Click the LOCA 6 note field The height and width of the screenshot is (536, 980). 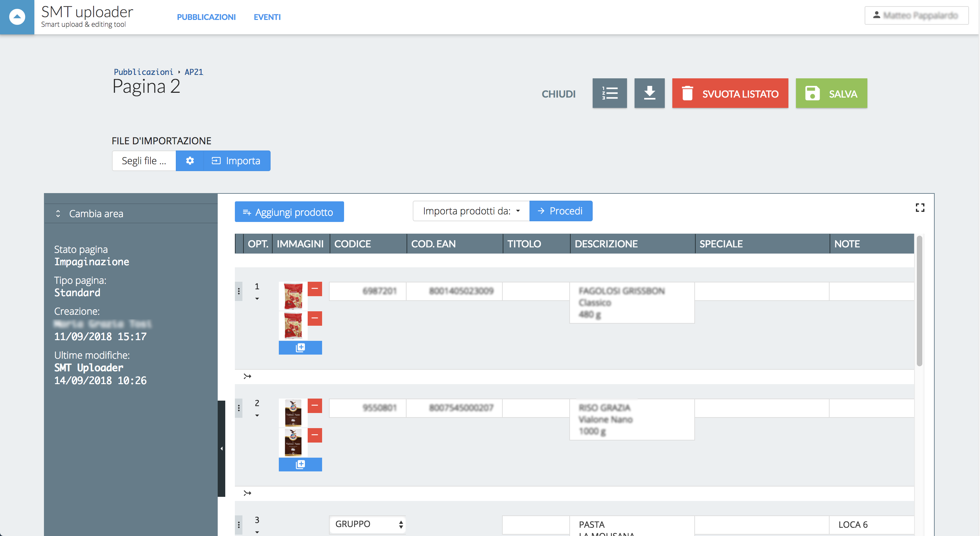click(871, 525)
